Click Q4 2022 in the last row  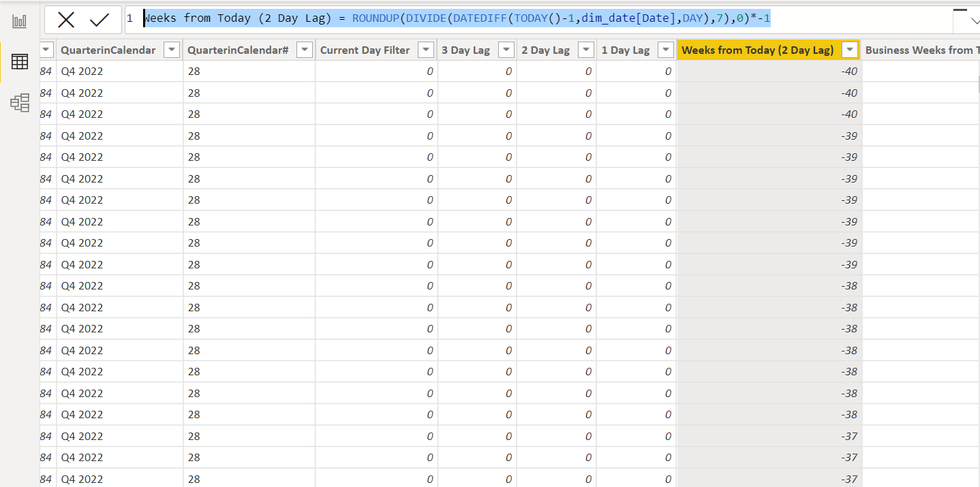click(x=82, y=479)
